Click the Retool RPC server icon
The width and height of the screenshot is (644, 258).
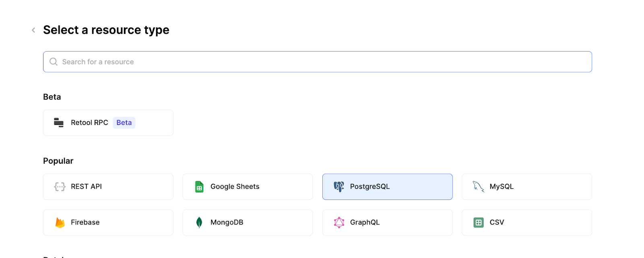click(x=59, y=123)
